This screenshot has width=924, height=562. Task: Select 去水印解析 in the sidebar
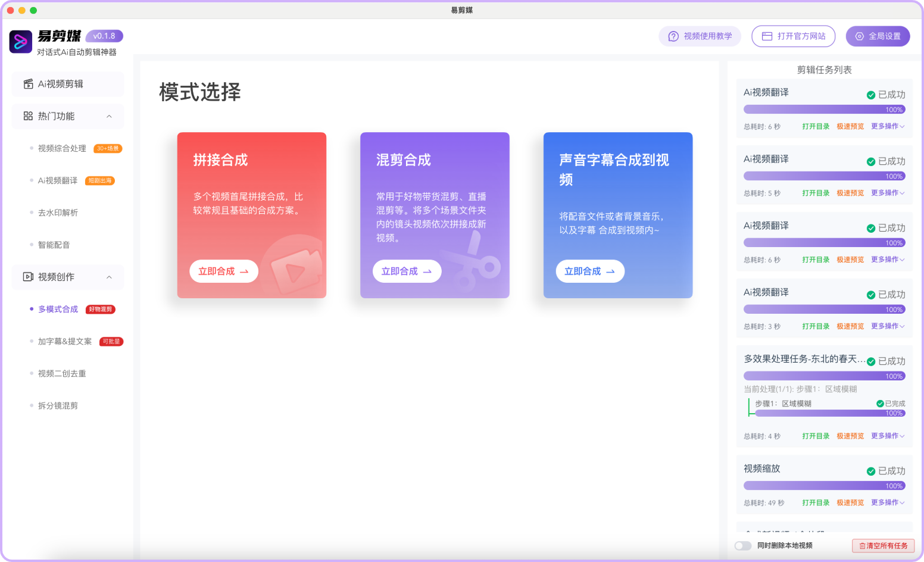[x=58, y=213]
